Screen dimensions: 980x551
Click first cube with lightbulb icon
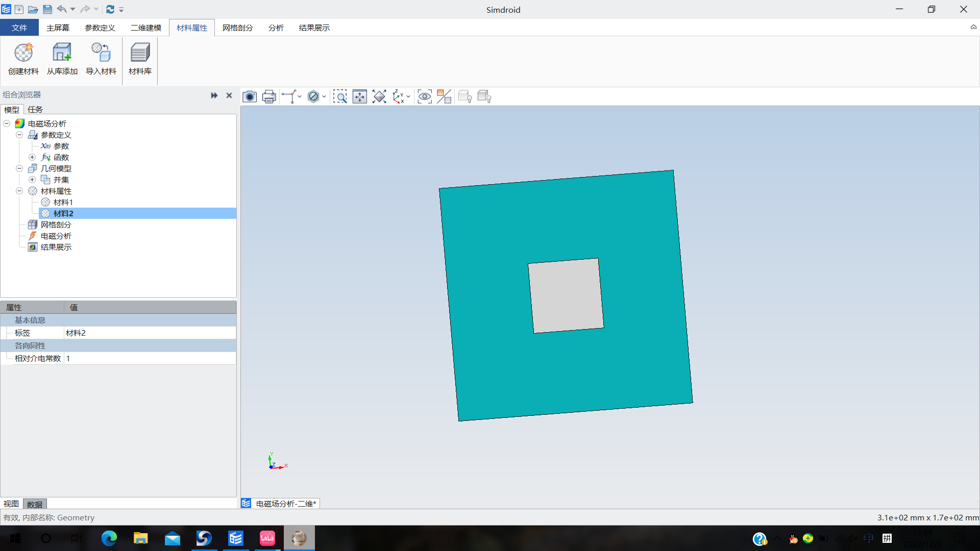coord(465,96)
